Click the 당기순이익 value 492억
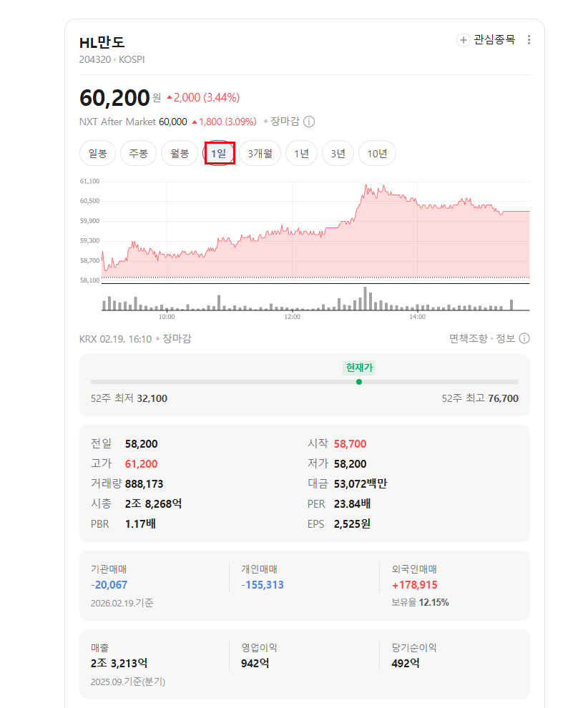Screen dimensions: 588x708 [x=406, y=663]
